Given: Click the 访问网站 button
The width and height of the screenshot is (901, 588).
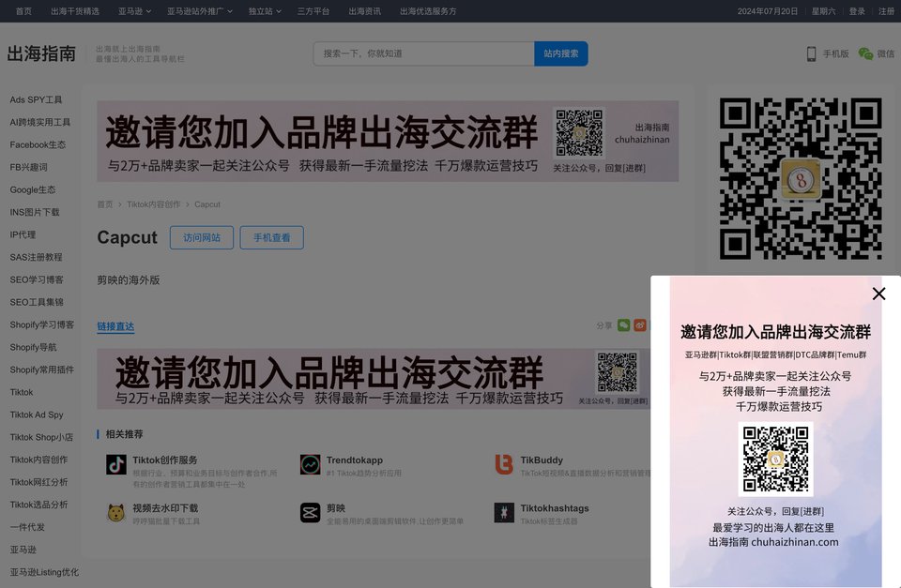Looking at the screenshot, I should pos(202,237).
